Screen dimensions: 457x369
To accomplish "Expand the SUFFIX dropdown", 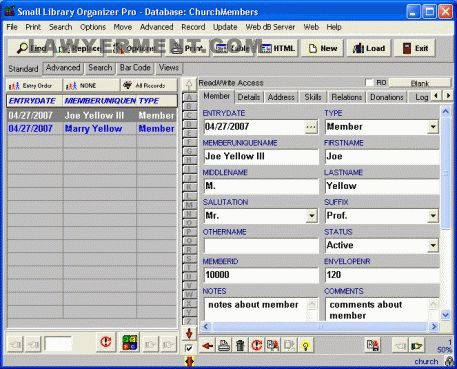I will 433,216.
